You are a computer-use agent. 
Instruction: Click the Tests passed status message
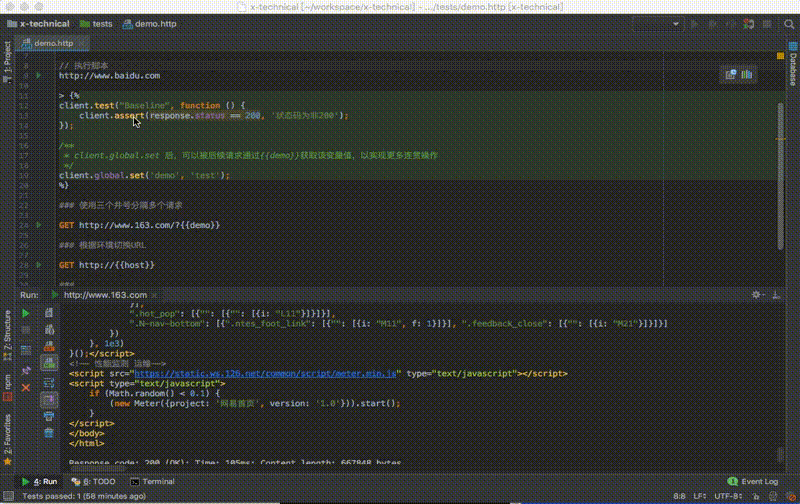click(84, 496)
